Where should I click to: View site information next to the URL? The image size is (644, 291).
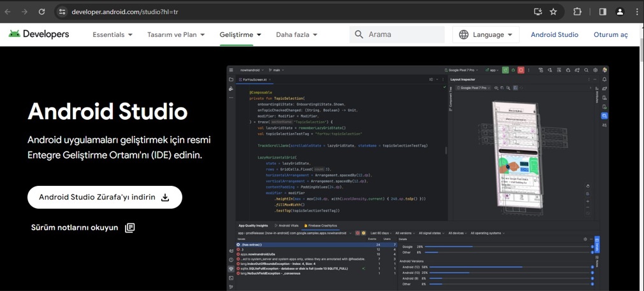point(62,11)
